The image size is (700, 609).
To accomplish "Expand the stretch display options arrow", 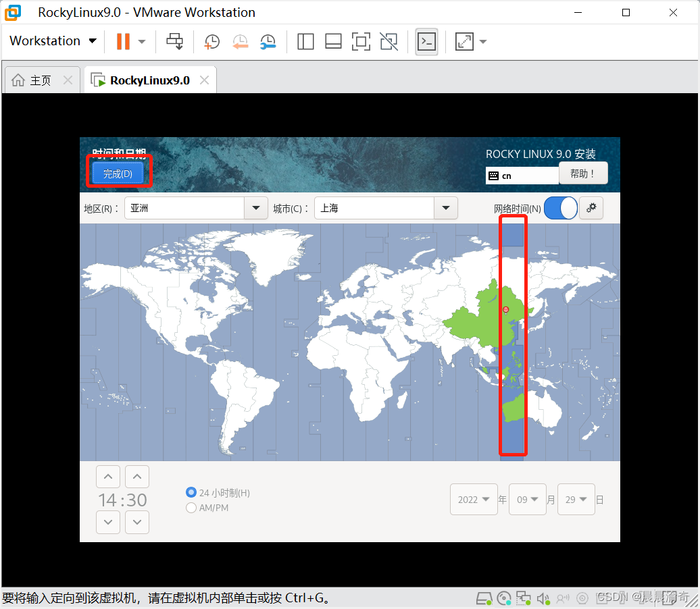I will pos(483,41).
